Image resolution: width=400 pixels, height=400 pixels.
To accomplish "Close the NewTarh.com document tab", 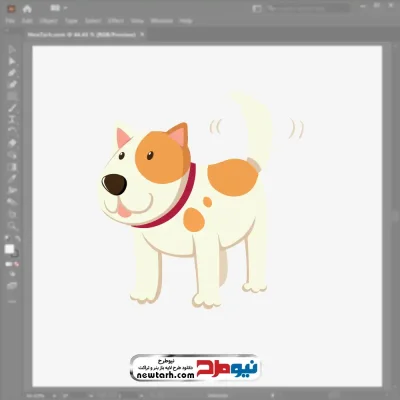I will tap(142, 34).
